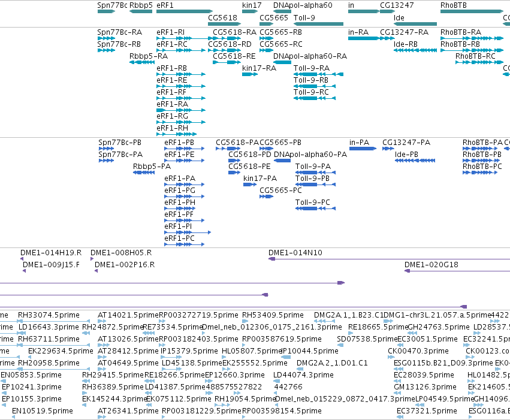Screen dimensions: 510x420
Task: Open protein CG5618-PD
Action: tap(250, 155)
